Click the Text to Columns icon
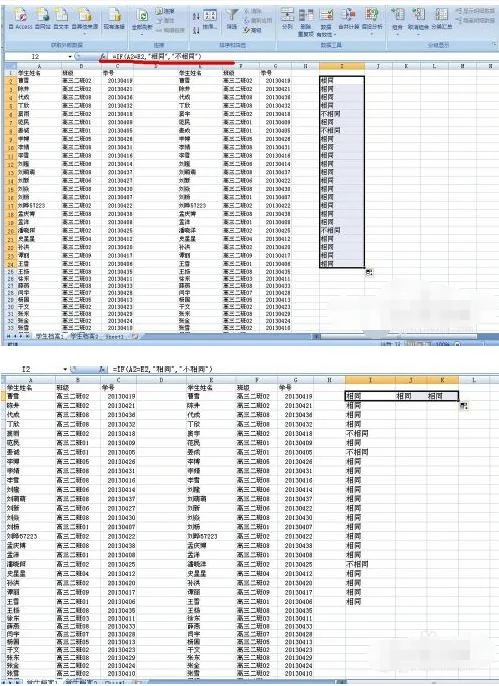The height and width of the screenshot is (686, 499). [x=287, y=18]
